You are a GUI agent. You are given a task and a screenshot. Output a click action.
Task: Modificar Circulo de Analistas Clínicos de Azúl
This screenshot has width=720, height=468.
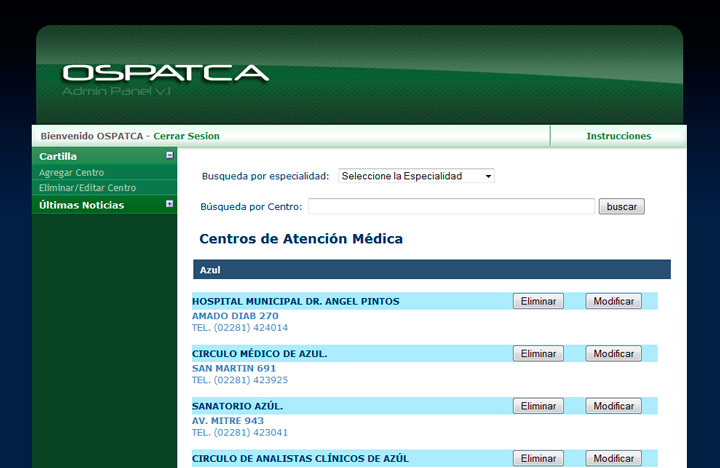[613, 458]
